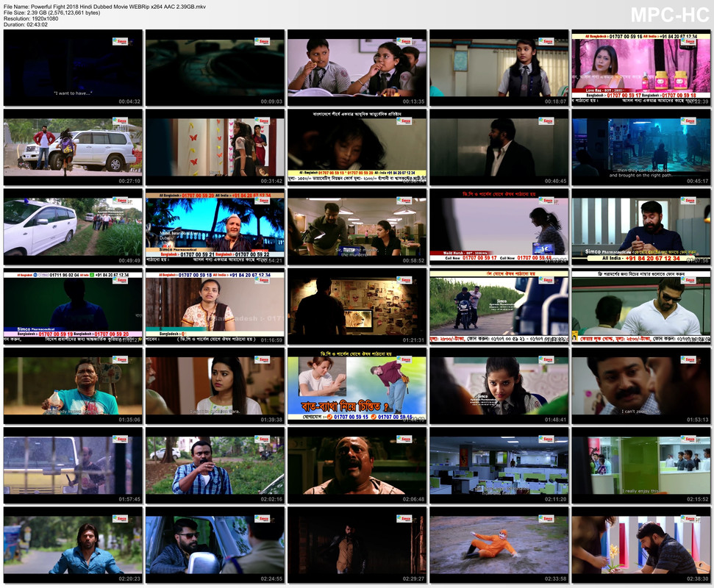
Task: Click the classroom kids frame at 00:13:35
Action: pos(357,68)
